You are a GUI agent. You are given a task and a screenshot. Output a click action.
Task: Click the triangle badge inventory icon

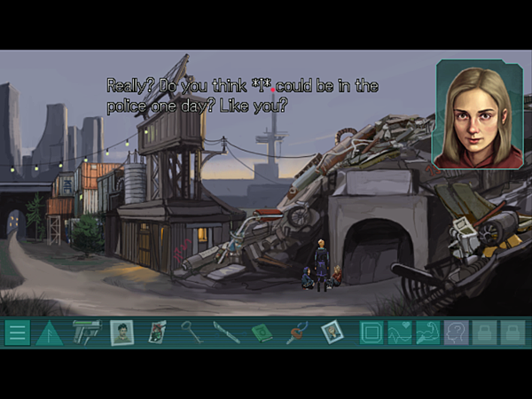(50, 332)
